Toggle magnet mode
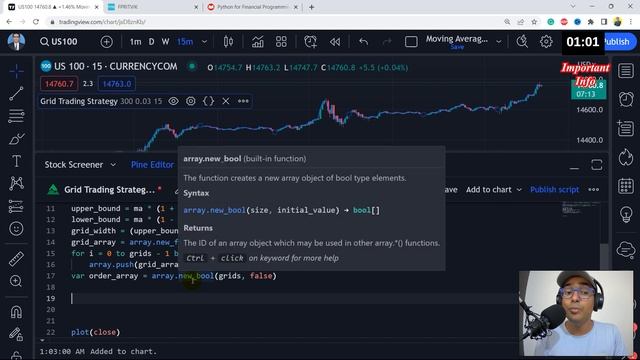Viewport: 640px width, 360px height. [x=16, y=312]
